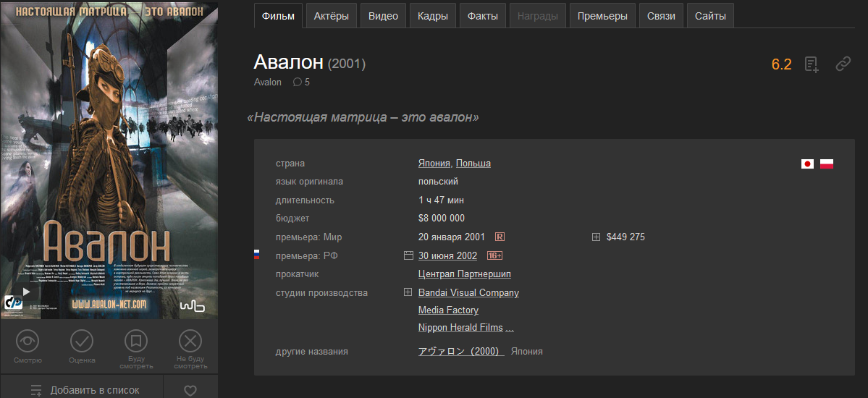Click the Poland flag icon
Screen dimensions: 868x398
coord(827,164)
